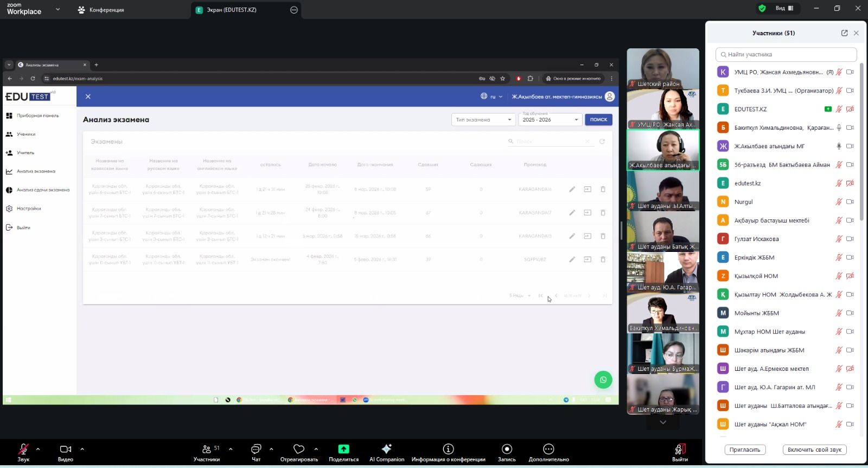Open the AI Companion tool
The image size is (868, 468).
click(x=386, y=450)
